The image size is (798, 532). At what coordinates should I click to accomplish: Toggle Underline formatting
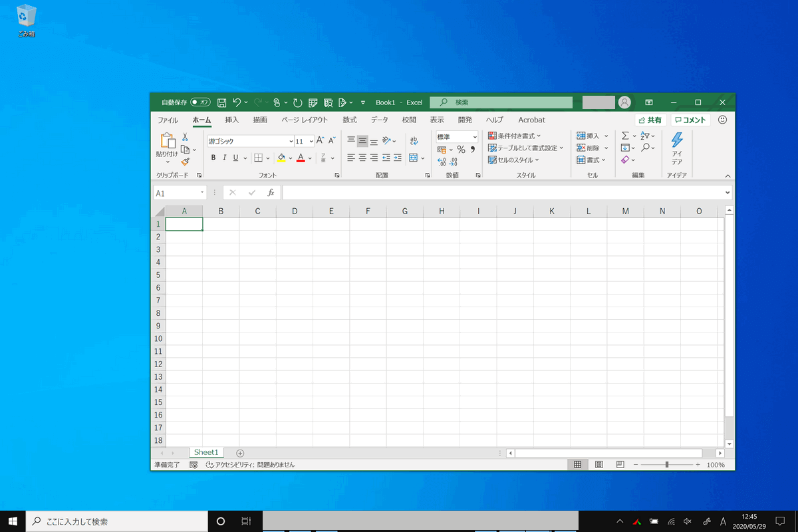tap(235, 158)
